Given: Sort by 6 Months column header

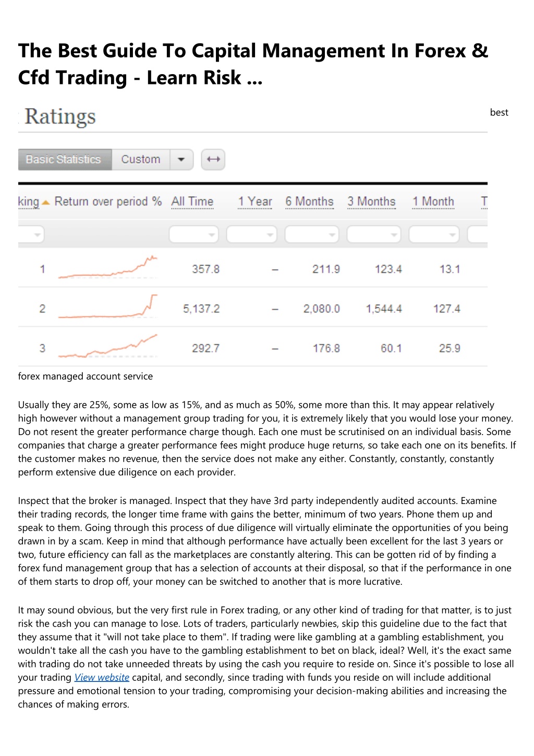Looking at the screenshot, I should [x=309, y=202].
